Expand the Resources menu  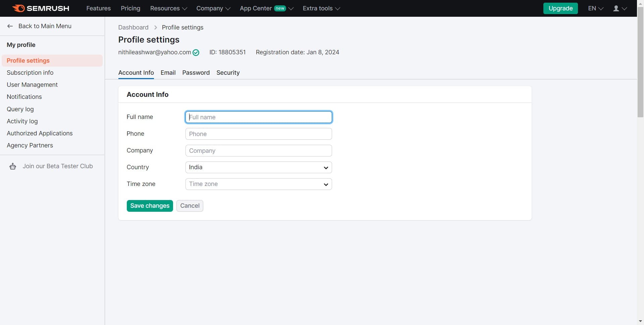pos(168,8)
